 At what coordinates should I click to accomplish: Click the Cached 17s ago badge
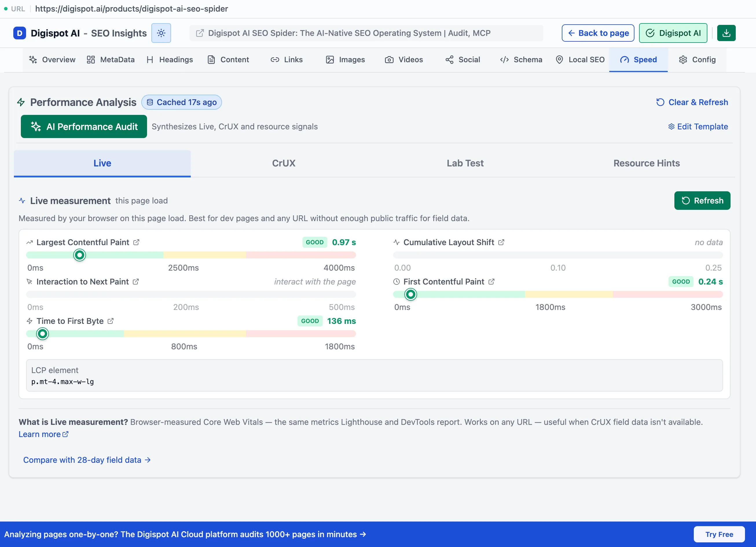[182, 102]
